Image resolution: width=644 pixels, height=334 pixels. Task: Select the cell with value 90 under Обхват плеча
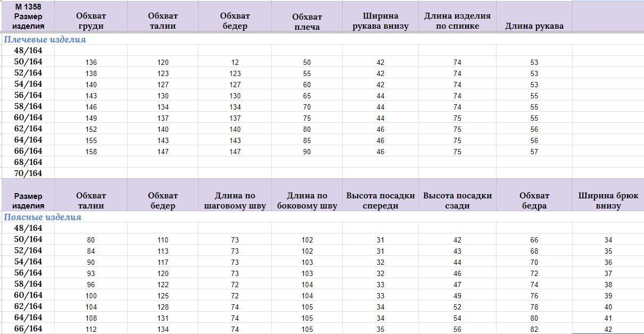307,152
